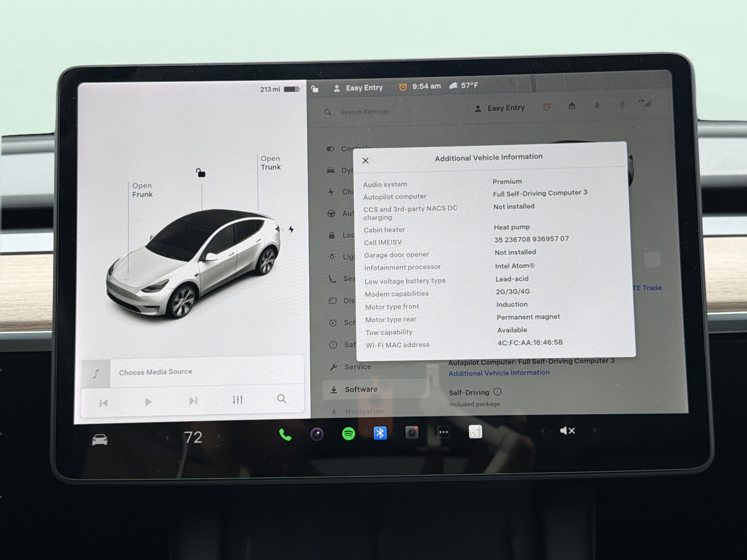Image resolution: width=747 pixels, height=560 pixels.
Task: Tap the Induction front motor value
Action: [512, 304]
